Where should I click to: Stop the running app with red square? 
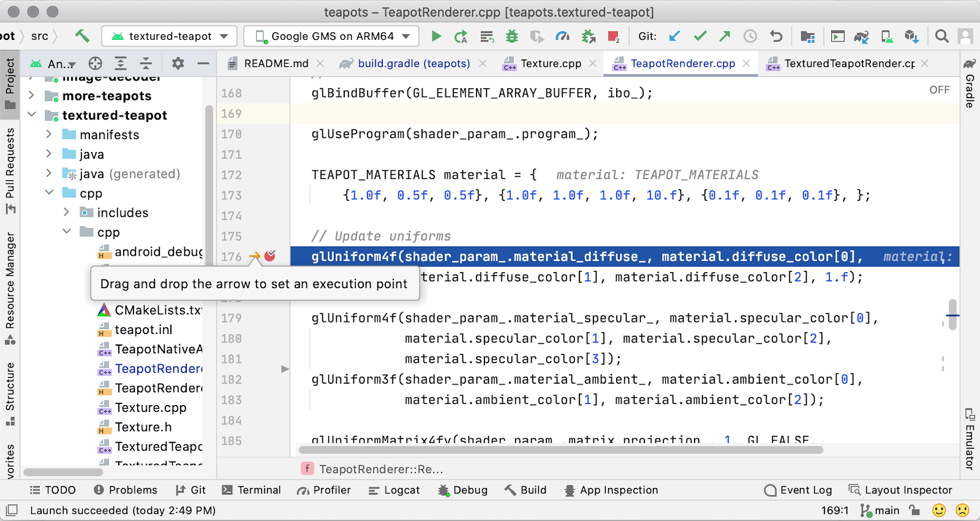click(613, 36)
